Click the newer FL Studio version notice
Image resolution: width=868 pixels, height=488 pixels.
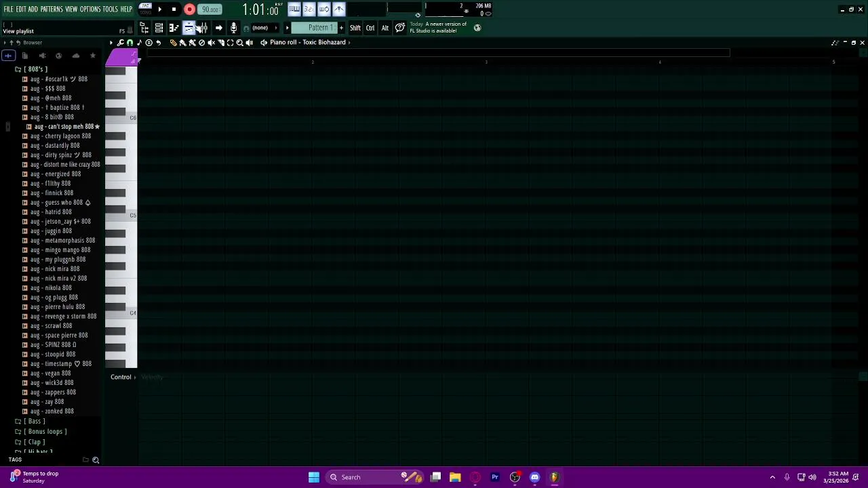[x=438, y=27]
